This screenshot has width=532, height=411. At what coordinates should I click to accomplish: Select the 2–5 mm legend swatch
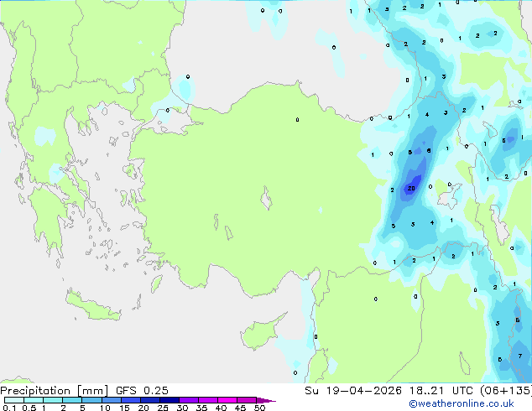(x=72, y=400)
